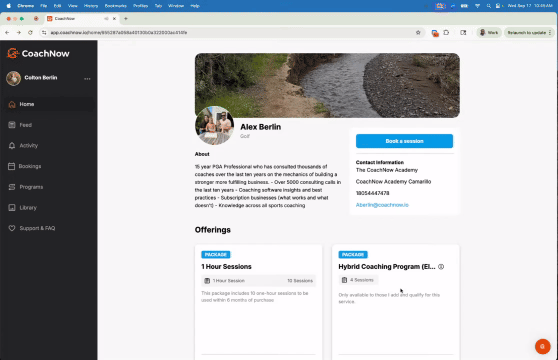Reload the page
Screen dimensions: 558x360
(x=30, y=32)
